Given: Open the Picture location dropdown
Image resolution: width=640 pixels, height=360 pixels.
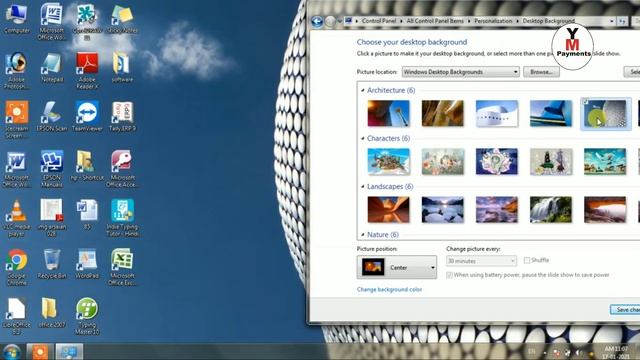Looking at the screenshot, I should [x=460, y=72].
